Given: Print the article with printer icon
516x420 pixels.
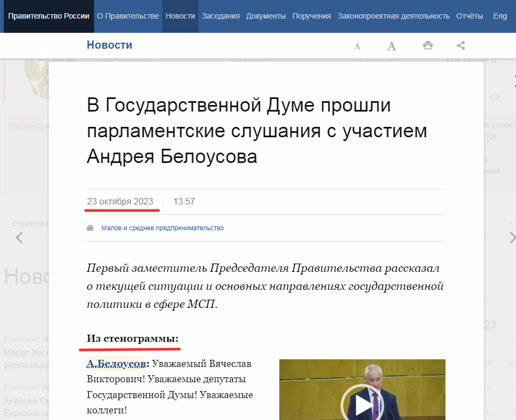Looking at the screenshot, I should (x=428, y=45).
